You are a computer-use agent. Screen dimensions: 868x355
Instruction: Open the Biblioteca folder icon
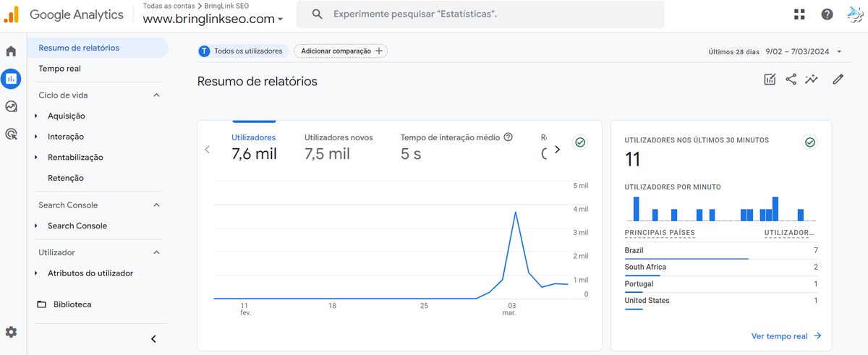(x=41, y=304)
